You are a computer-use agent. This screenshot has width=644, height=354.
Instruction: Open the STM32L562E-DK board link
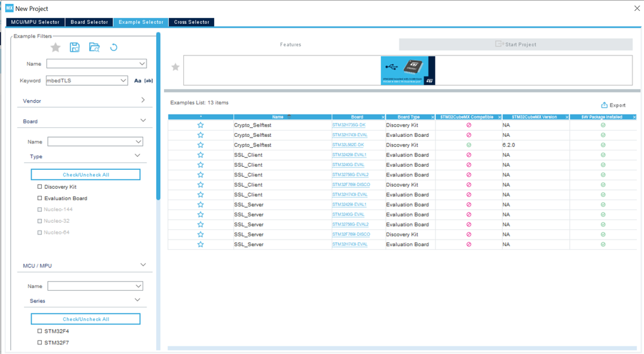tap(348, 145)
